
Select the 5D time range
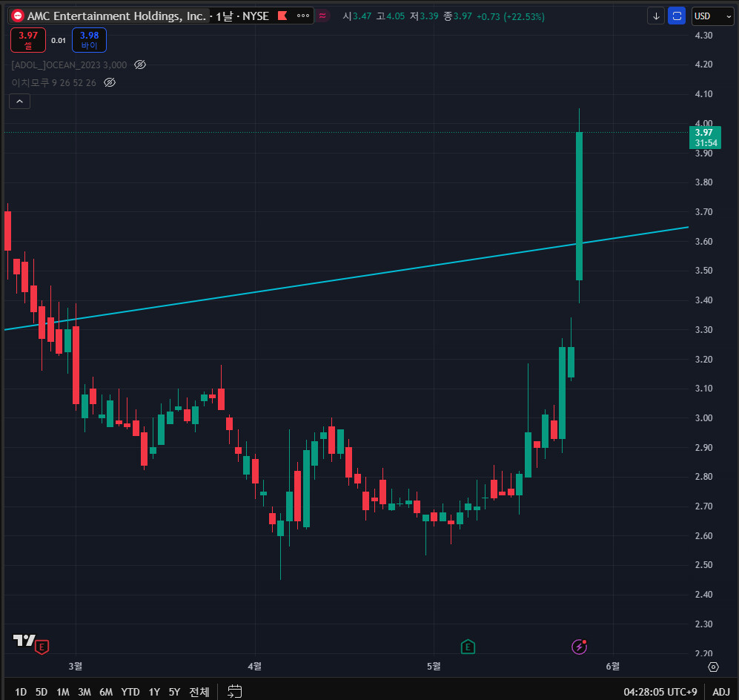(x=42, y=692)
